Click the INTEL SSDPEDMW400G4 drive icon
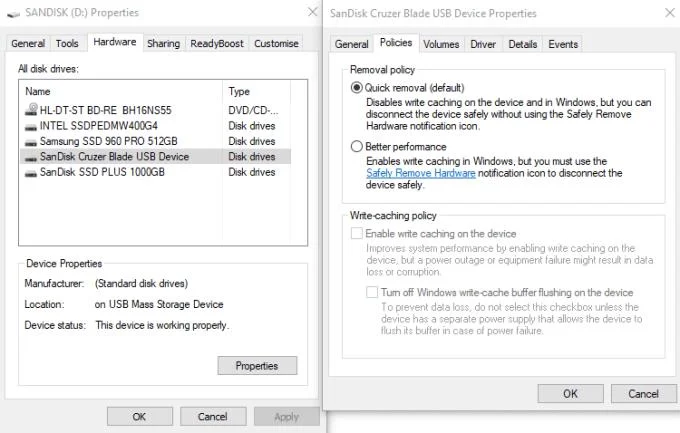This screenshot has height=433, width=680. [x=31, y=127]
